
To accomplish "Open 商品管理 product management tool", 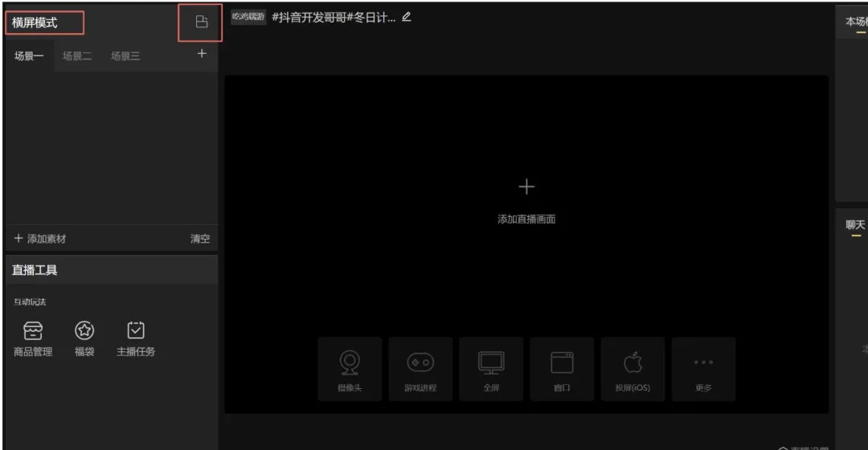I will pyautogui.click(x=34, y=337).
